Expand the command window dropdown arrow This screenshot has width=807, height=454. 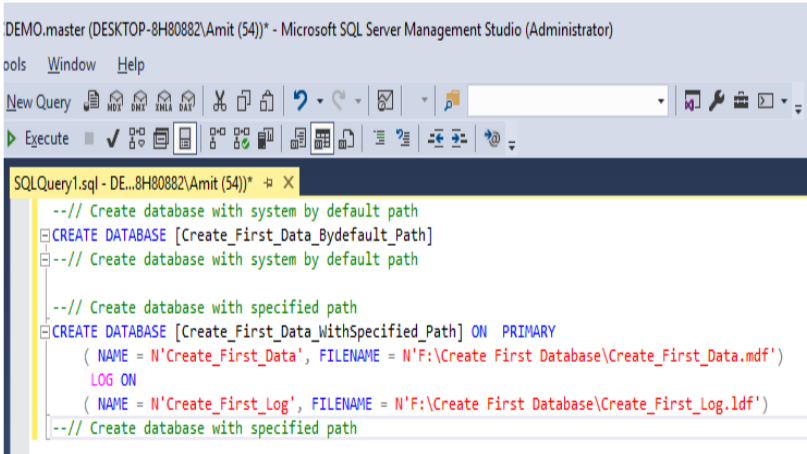(x=784, y=101)
